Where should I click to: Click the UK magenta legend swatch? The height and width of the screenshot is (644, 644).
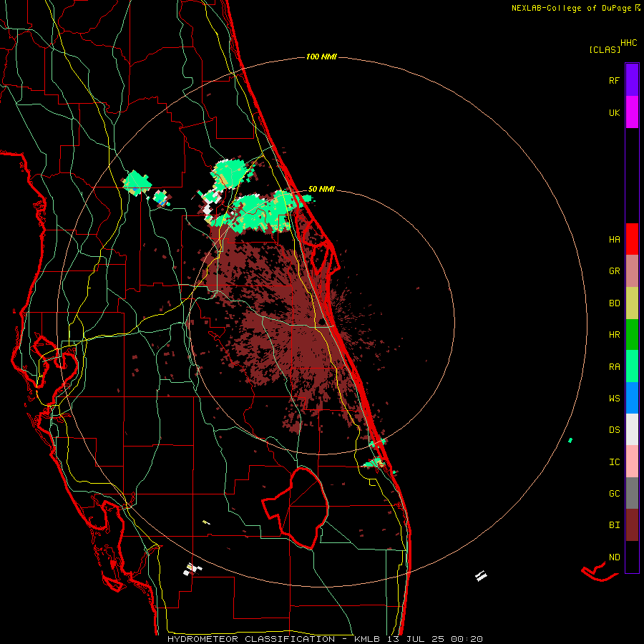pyautogui.click(x=632, y=112)
